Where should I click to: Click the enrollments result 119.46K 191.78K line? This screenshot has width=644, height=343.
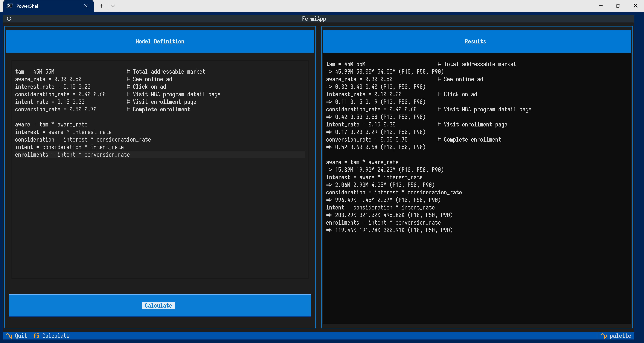point(389,230)
